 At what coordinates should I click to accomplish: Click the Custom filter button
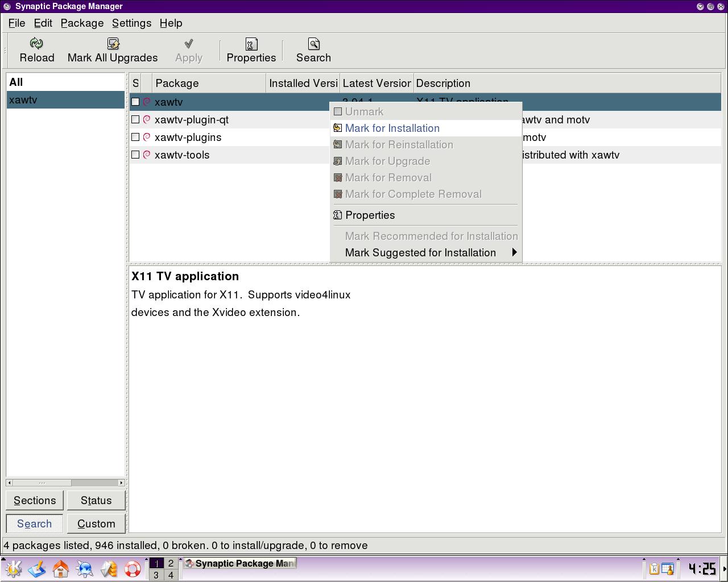tap(96, 523)
